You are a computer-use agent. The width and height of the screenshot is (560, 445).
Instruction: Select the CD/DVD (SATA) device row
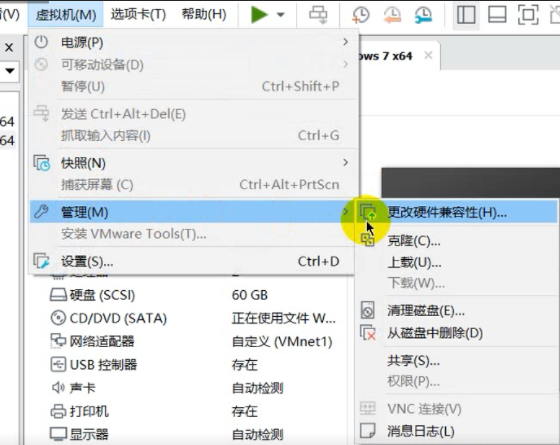pyautogui.click(x=193, y=318)
